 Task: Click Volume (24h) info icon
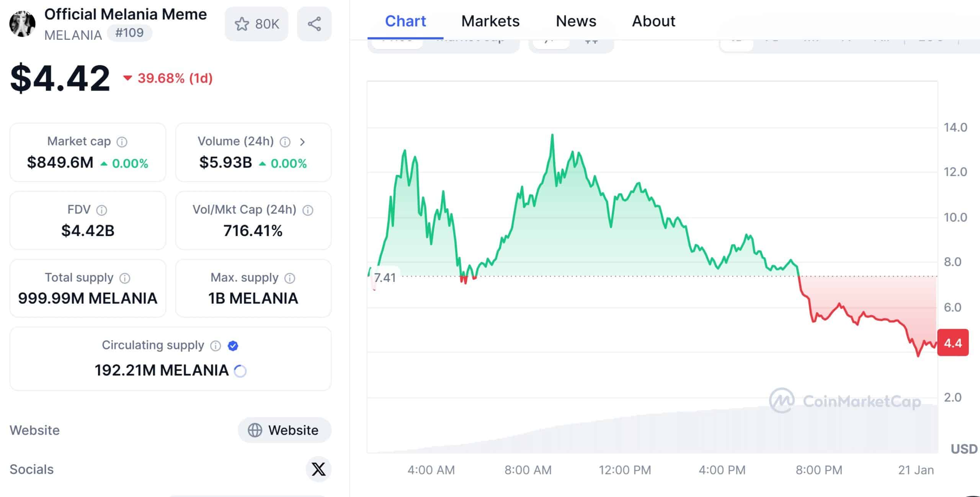pos(285,142)
